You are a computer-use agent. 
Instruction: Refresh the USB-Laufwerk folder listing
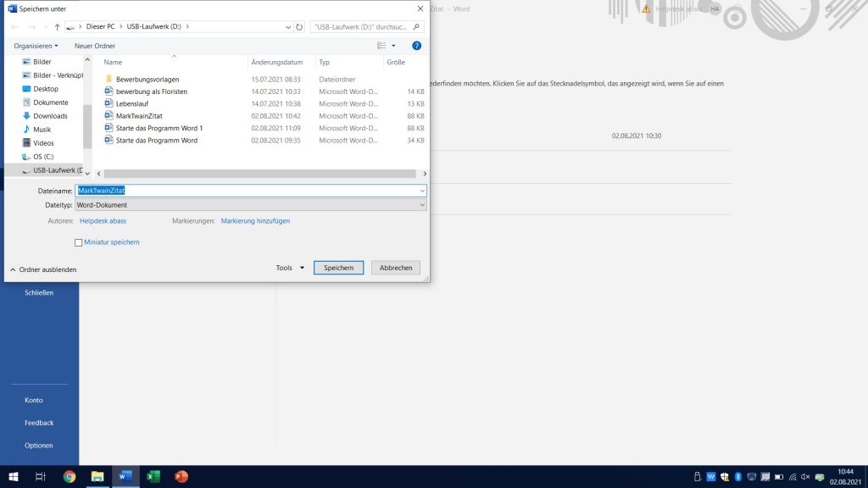tap(299, 27)
